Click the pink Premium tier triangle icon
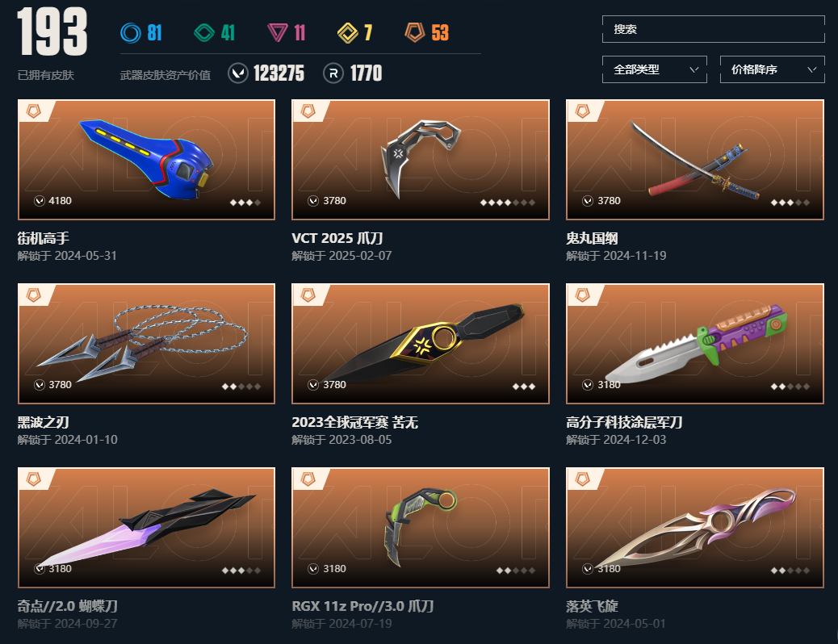The image size is (838, 644). (278, 32)
